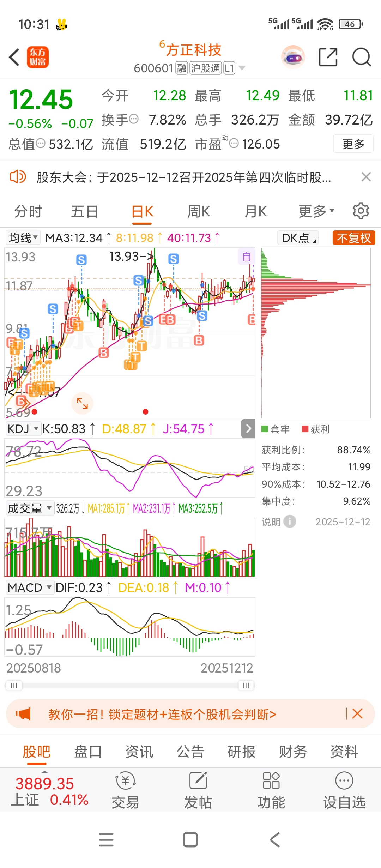
Task: Open the KDJ indicator dropdown
Action: pos(23,429)
